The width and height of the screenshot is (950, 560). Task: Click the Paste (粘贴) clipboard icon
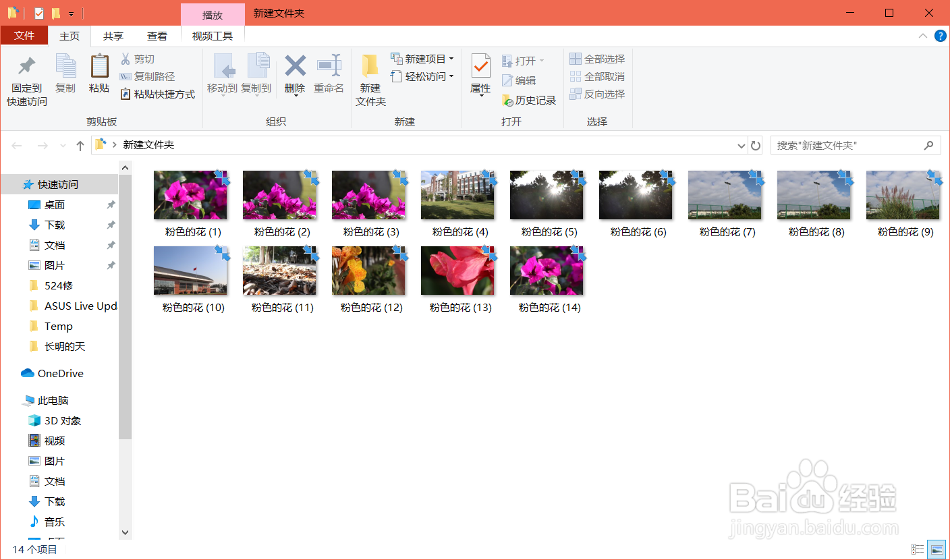(99, 67)
